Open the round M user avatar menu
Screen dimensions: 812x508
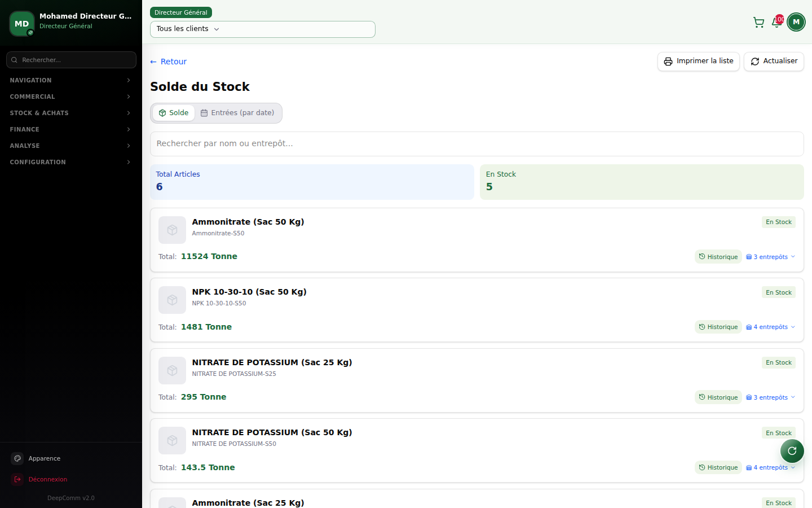coord(796,22)
